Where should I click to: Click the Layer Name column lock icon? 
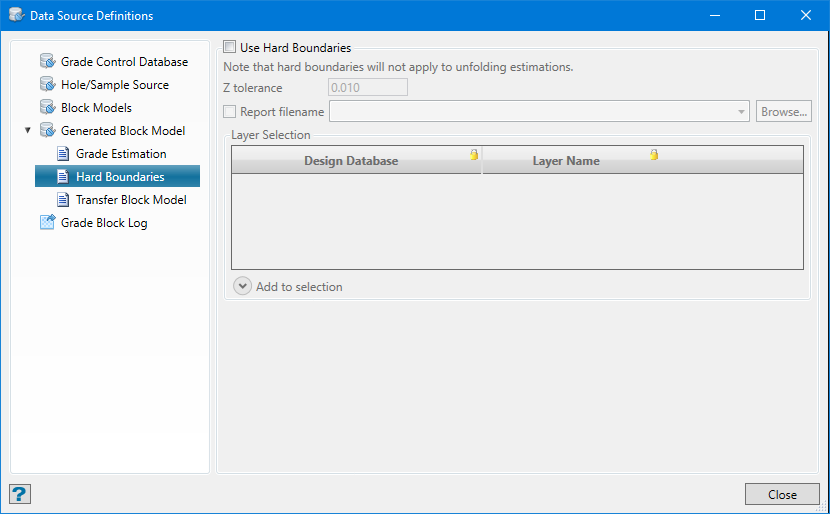pyautogui.click(x=654, y=154)
